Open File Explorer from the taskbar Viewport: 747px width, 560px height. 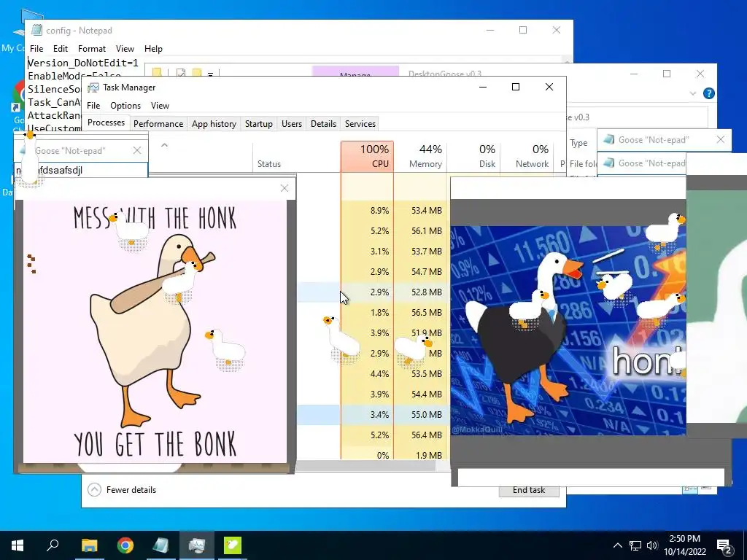[89, 545]
